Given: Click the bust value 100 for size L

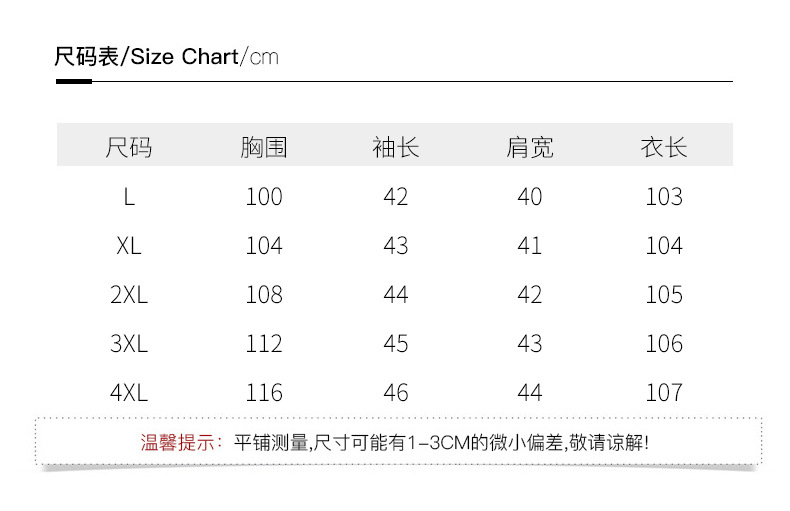Looking at the screenshot, I should click(264, 197).
